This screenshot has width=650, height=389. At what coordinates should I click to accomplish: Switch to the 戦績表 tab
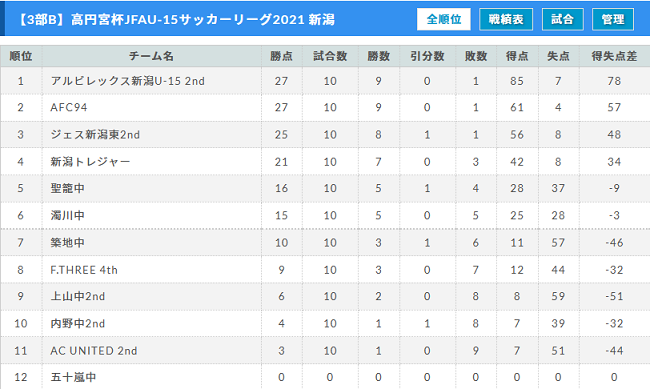click(x=506, y=19)
